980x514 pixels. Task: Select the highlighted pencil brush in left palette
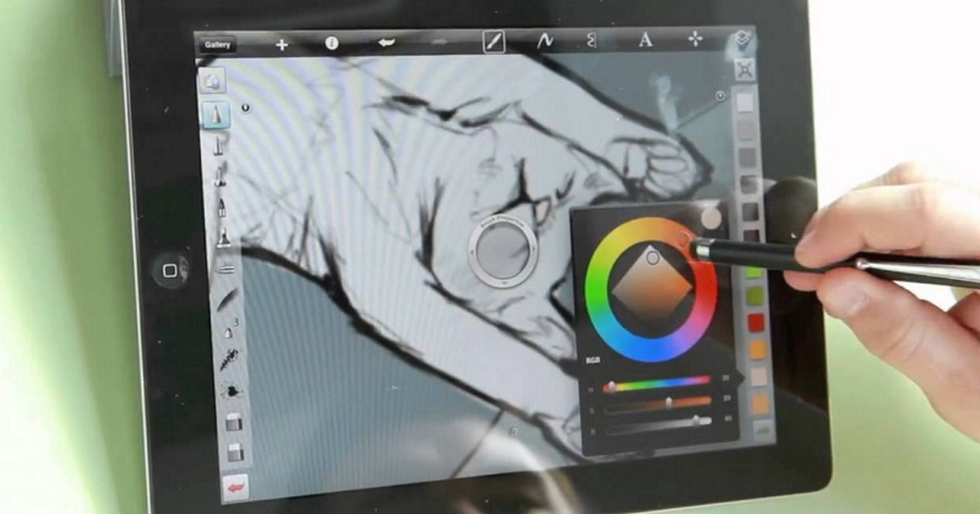[216, 114]
